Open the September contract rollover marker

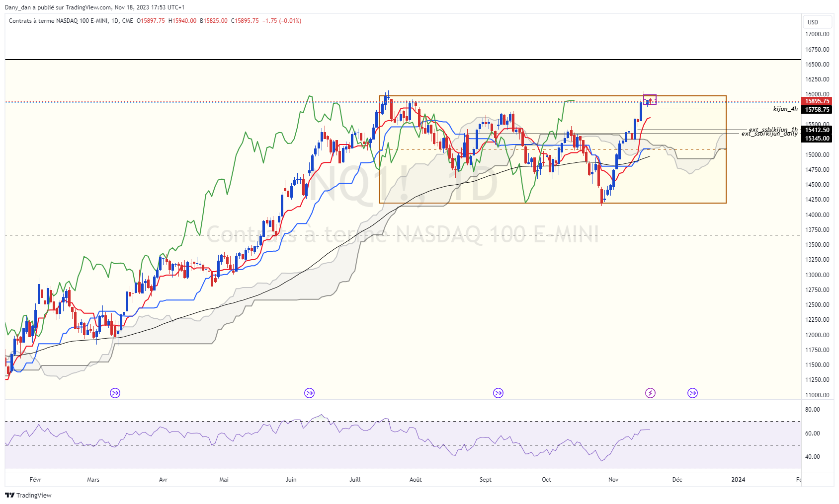[x=498, y=393]
